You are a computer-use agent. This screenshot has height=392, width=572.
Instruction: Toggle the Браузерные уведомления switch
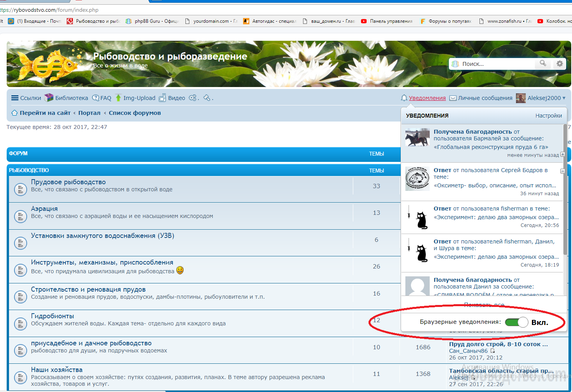coord(517,322)
